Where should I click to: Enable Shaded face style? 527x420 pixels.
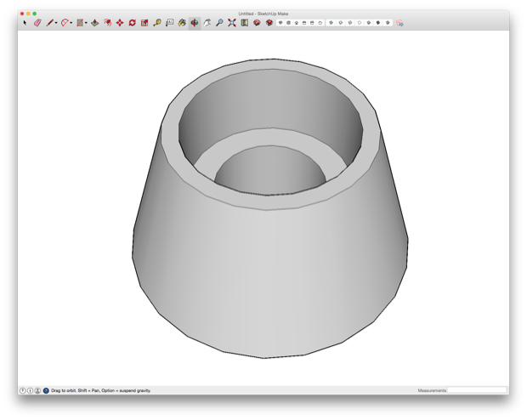(x=369, y=23)
